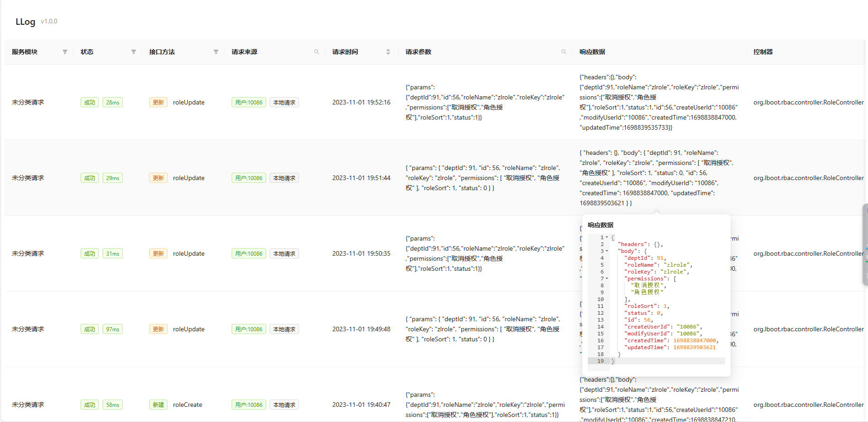Click the 28ms duration tag

[x=113, y=102]
